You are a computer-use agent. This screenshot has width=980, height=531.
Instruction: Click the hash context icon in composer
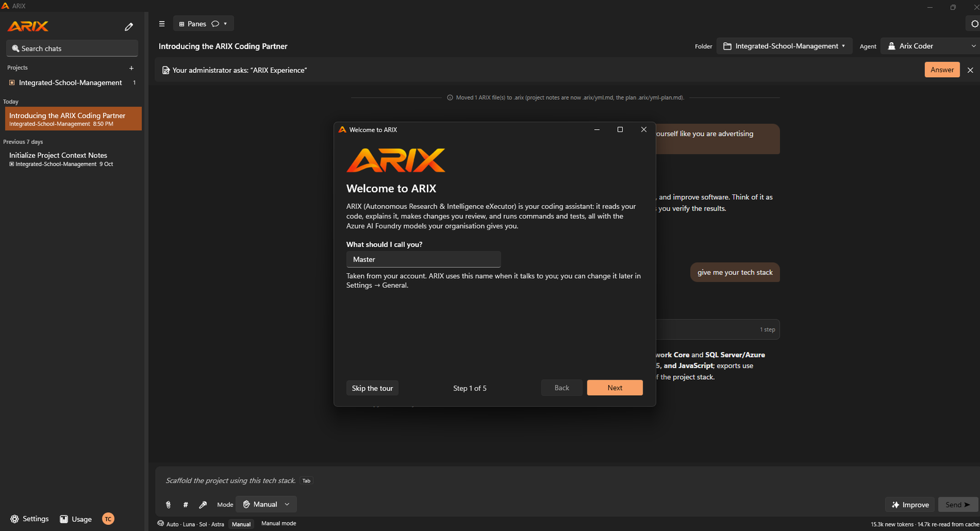[186, 505]
